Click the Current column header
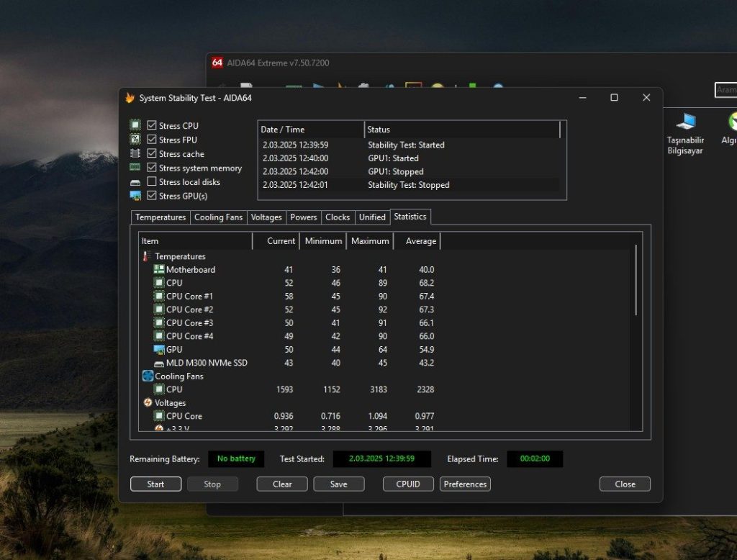Screen dimensions: 737x560 click(x=276, y=240)
